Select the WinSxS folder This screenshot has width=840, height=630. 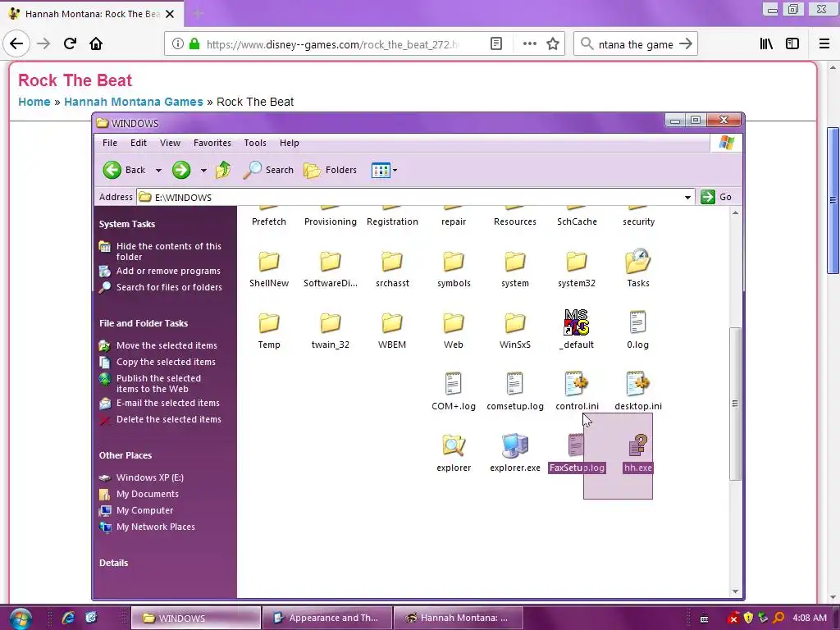click(515, 331)
